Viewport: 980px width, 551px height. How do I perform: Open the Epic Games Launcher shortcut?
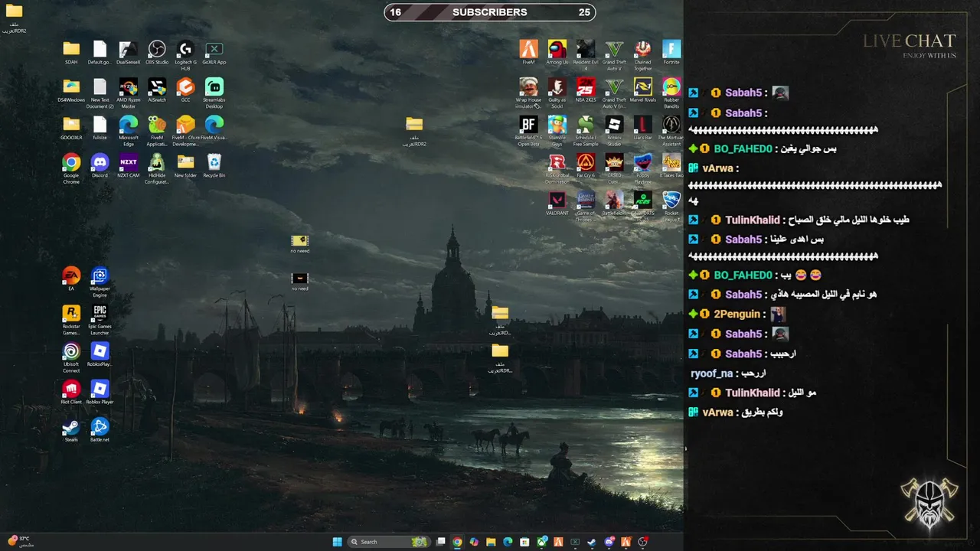pyautogui.click(x=100, y=319)
